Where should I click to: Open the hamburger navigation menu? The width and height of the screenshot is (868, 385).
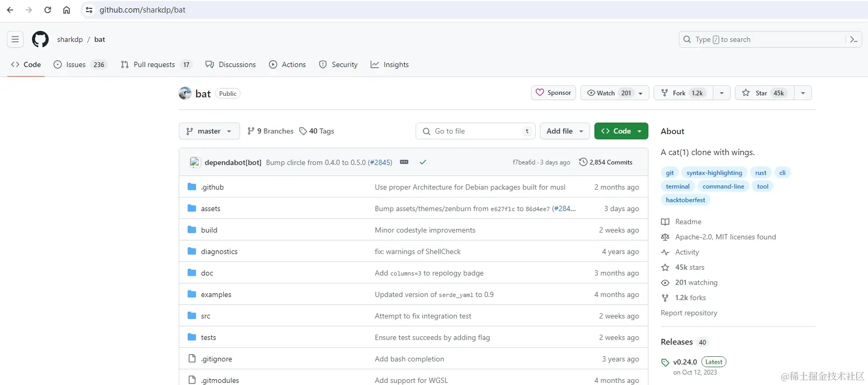click(x=15, y=39)
